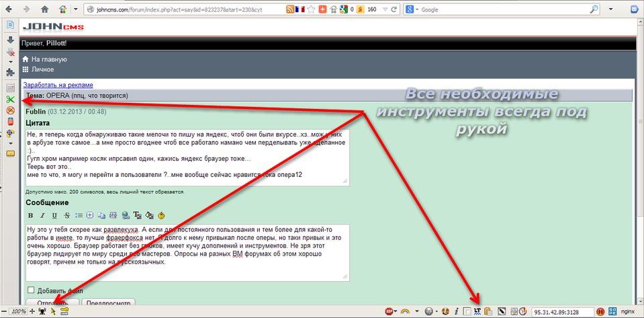The width and height of the screenshot is (644, 318).
Task: Click the green scissors sidebar icon
Action: 10,100
